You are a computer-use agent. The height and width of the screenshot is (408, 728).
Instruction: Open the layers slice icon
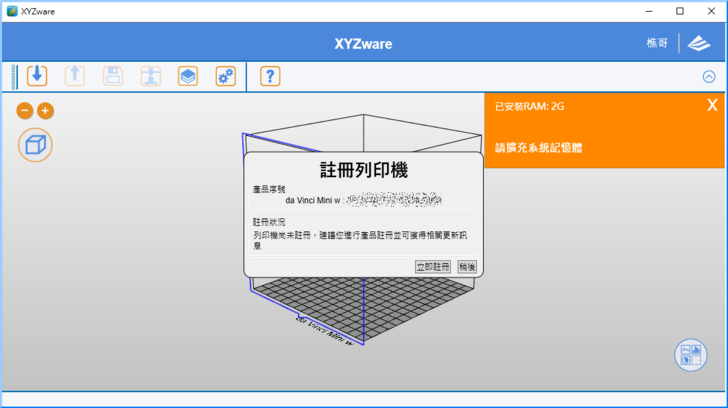coord(188,76)
